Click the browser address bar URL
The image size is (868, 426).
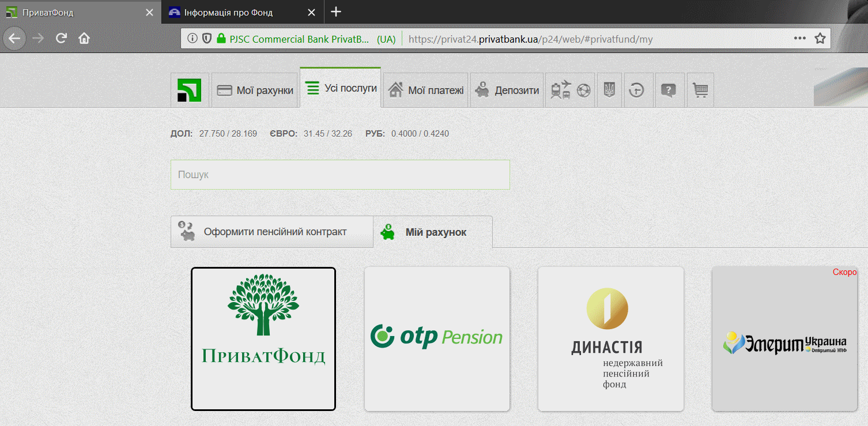(x=530, y=39)
